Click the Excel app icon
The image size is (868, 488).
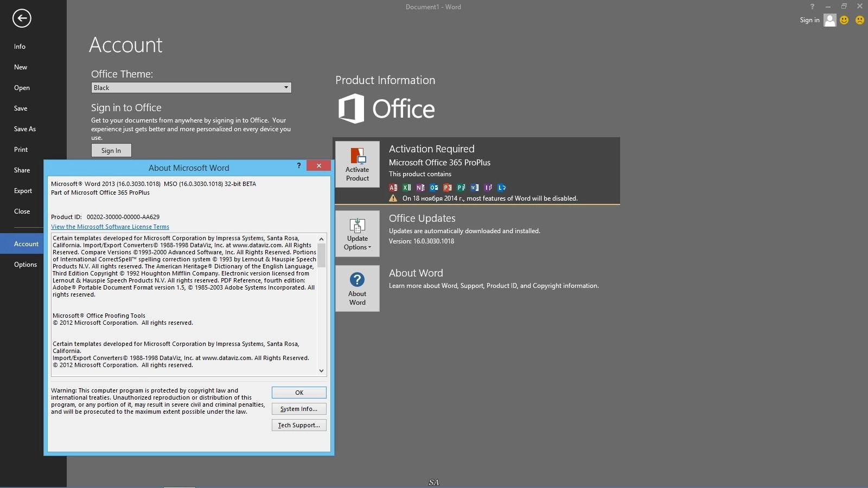(407, 188)
